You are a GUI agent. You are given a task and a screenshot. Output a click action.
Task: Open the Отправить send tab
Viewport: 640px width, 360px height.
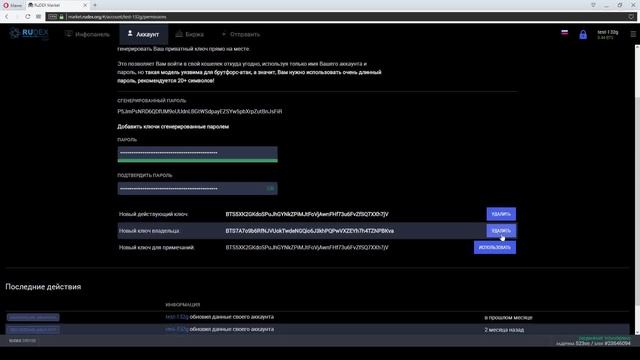pyautogui.click(x=241, y=34)
